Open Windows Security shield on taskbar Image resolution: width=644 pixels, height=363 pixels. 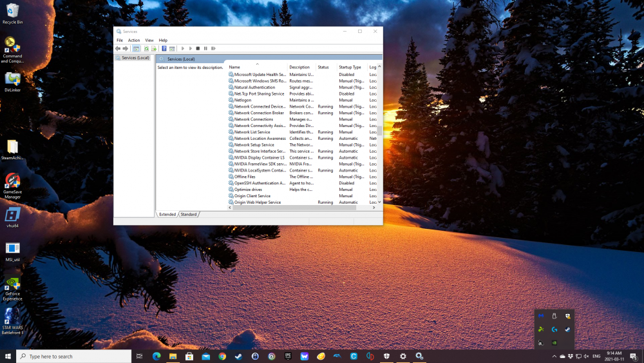[386, 356]
